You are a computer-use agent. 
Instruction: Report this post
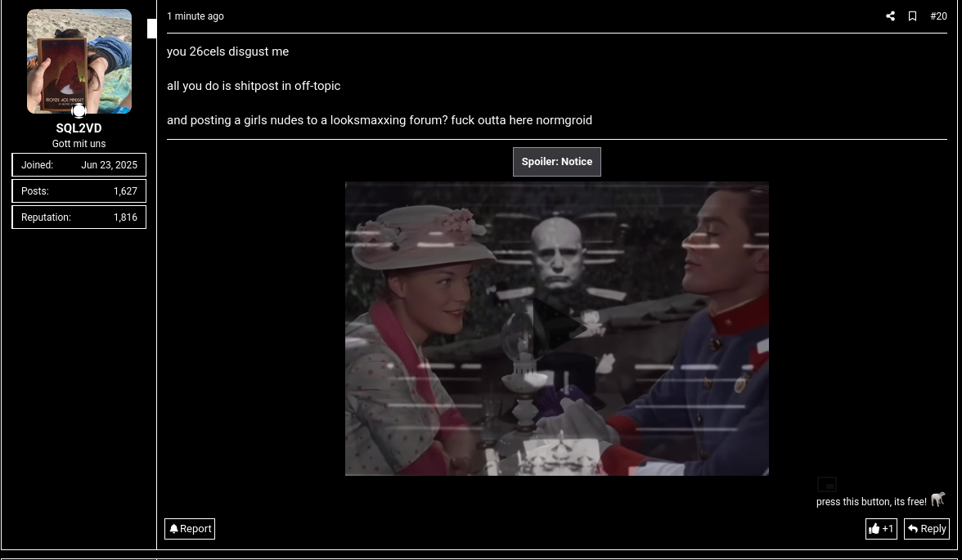pyautogui.click(x=190, y=529)
